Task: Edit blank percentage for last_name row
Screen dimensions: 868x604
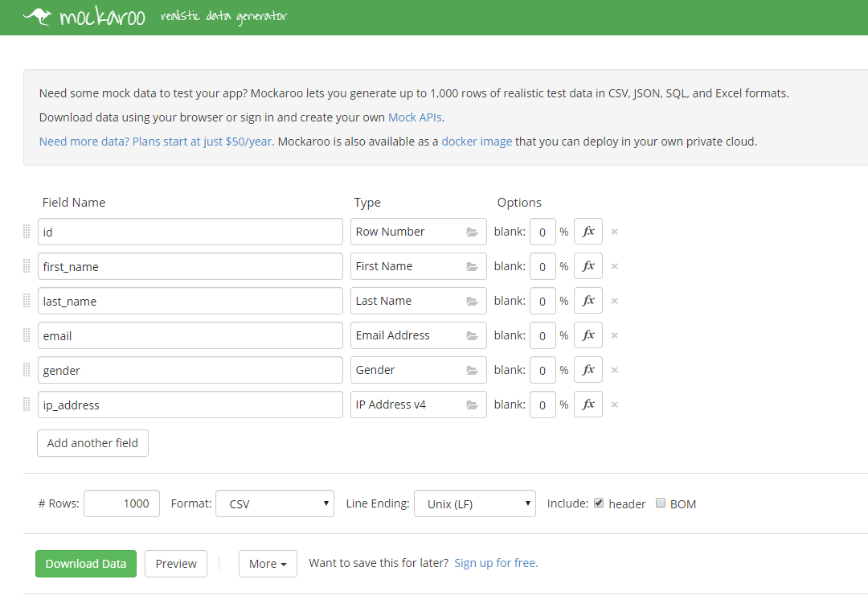Action: (x=542, y=301)
